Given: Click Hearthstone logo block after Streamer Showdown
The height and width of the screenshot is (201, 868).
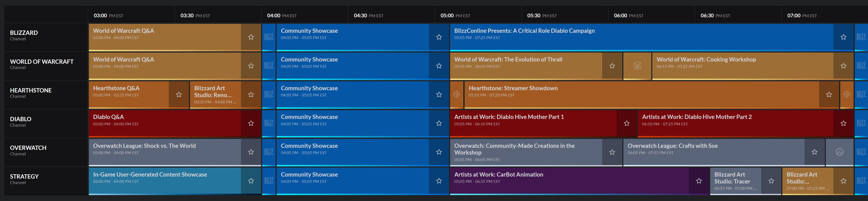Looking at the screenshot, I should (x=847, y=95).
